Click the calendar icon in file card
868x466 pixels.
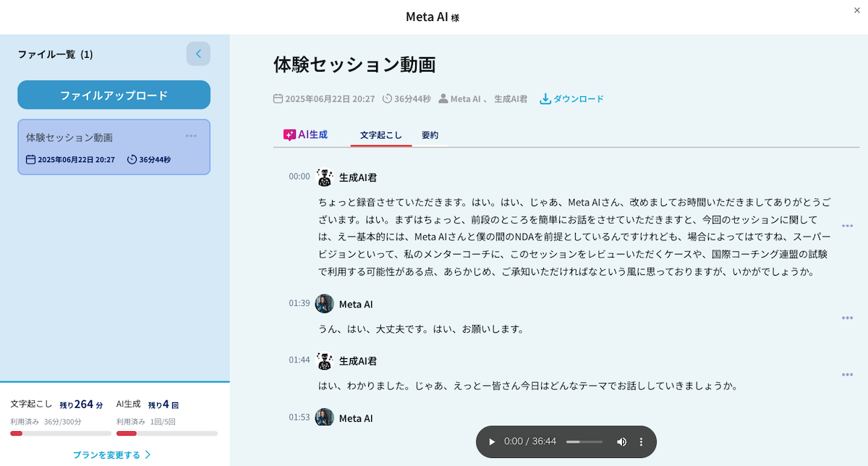30,159
